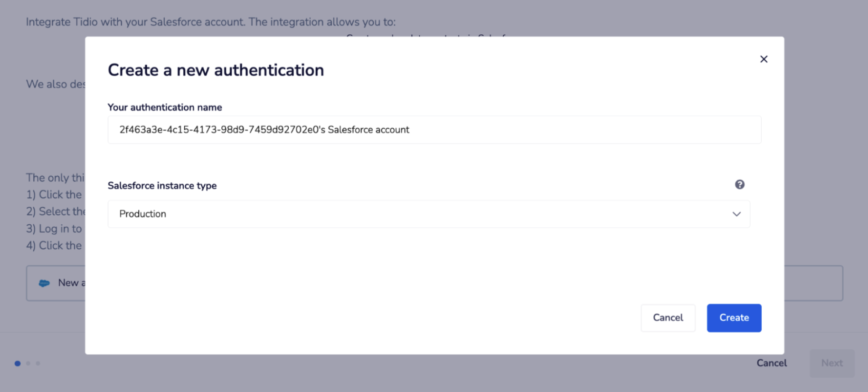The image size is (868, 392).
Task: Click the partially hidden New authentication button
Action: click(56, 283)
